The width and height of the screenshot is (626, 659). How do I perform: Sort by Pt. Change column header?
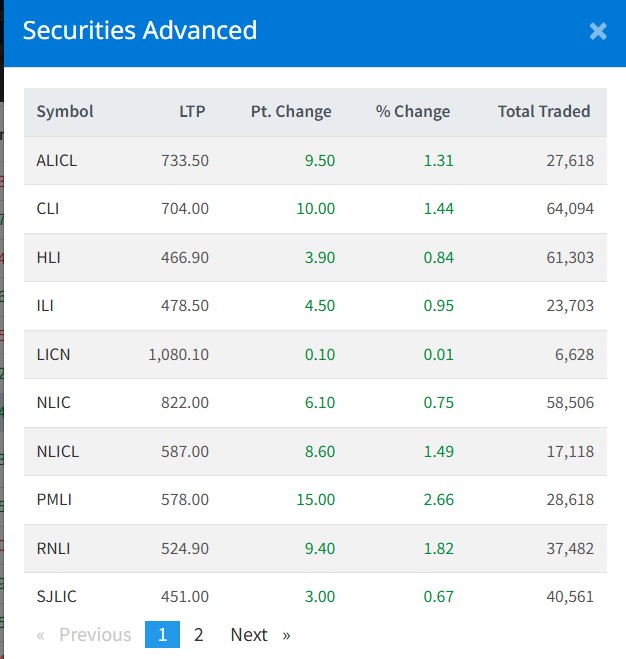[x=291, y=111]
